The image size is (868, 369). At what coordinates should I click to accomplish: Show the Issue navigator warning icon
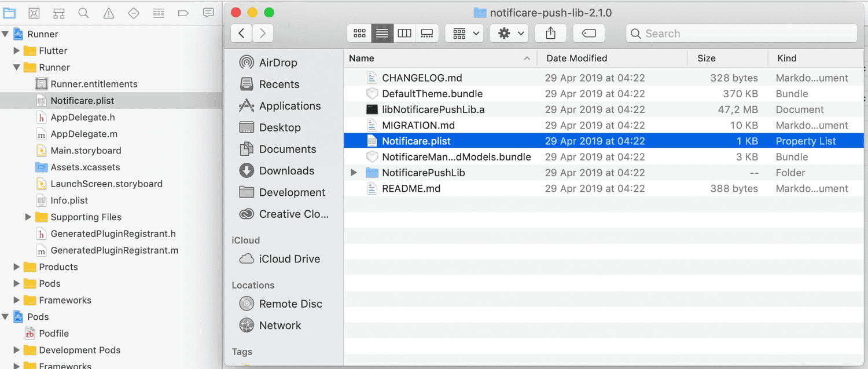tap(108, 13)
